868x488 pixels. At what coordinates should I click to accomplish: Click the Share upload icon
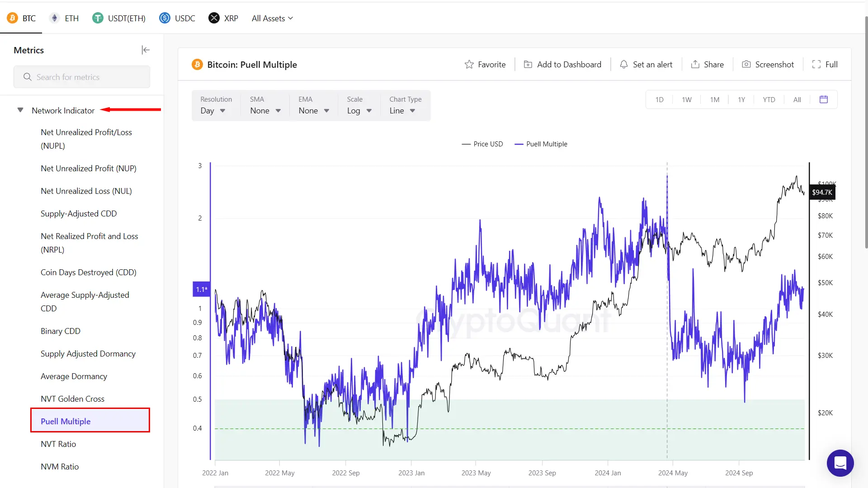[x=695, y=64]
